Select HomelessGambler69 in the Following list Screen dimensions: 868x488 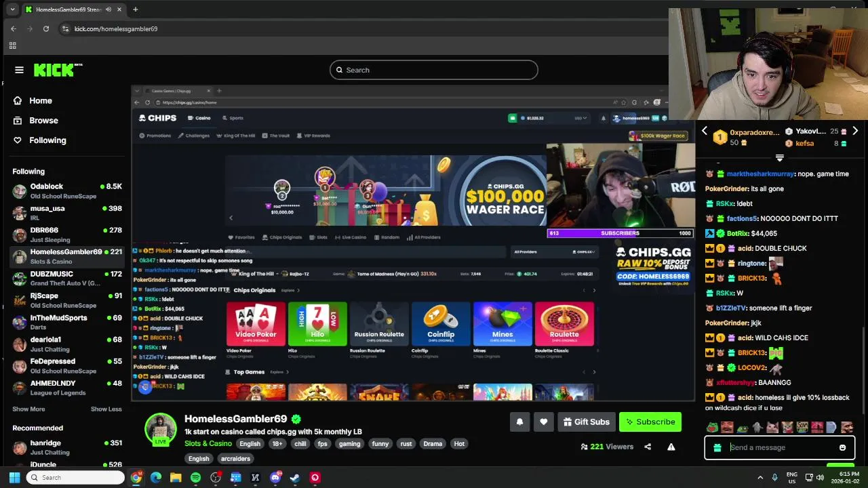point(66,256)
